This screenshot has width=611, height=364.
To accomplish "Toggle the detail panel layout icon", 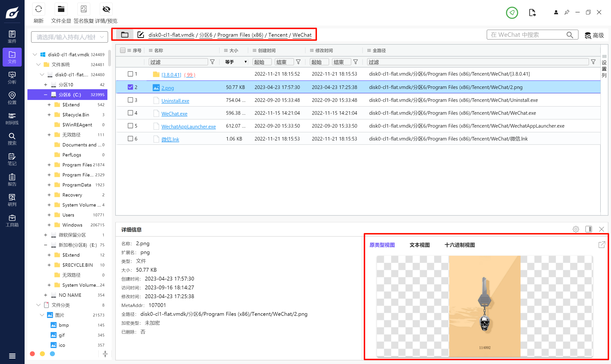I will [588, 229].
